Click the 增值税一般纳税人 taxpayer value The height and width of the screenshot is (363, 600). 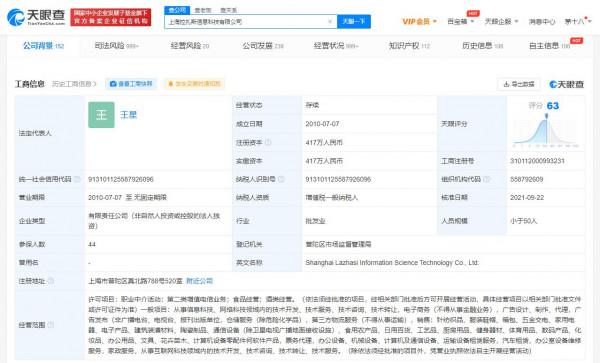pyautogui.click(x=331, y=197)
